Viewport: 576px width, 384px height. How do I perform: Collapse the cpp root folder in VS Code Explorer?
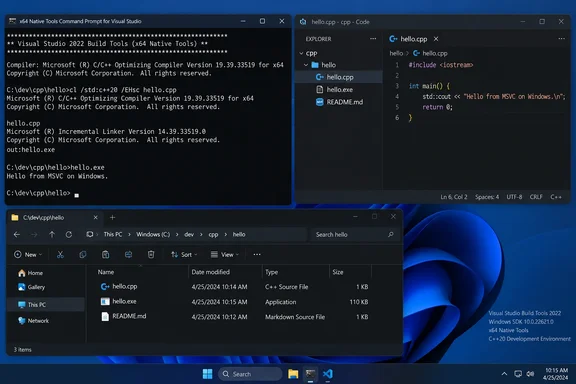pyautogui.click(x=302, y=53)
